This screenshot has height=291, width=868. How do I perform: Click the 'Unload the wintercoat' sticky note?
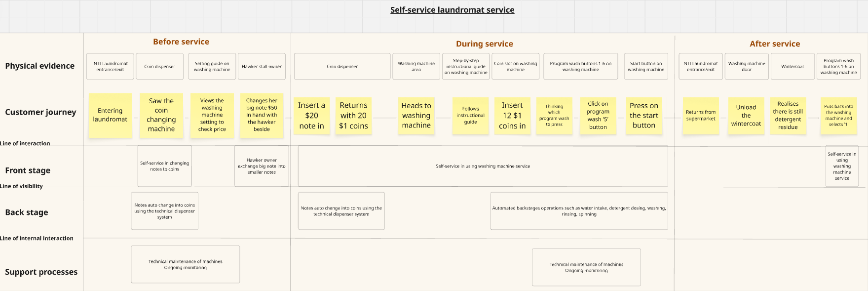coord(746,116)
